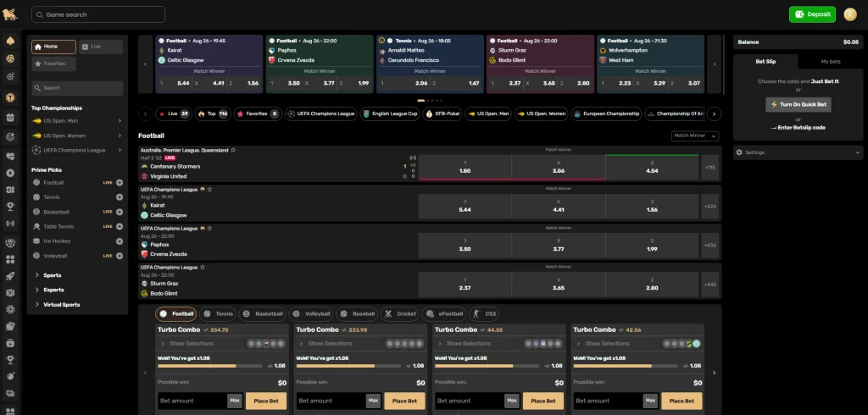Click the site logo in top-left corner
The image size is (868, 415).
pos(10,14)
